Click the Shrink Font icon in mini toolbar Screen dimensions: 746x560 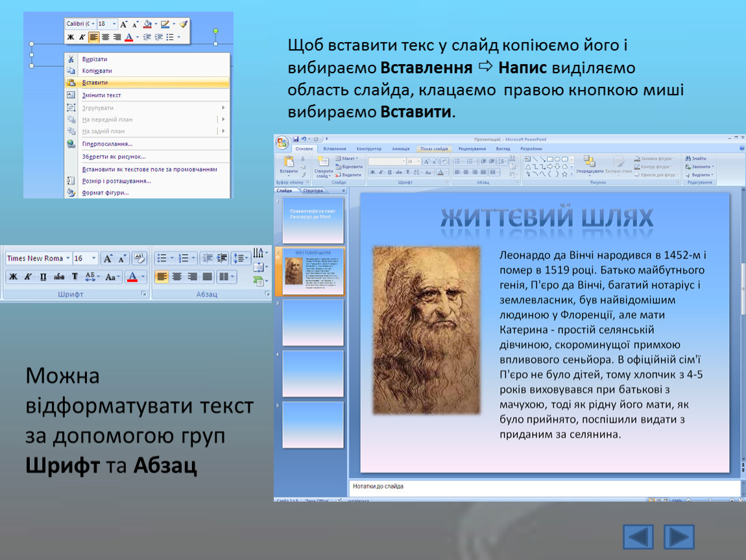pos(135,24)
